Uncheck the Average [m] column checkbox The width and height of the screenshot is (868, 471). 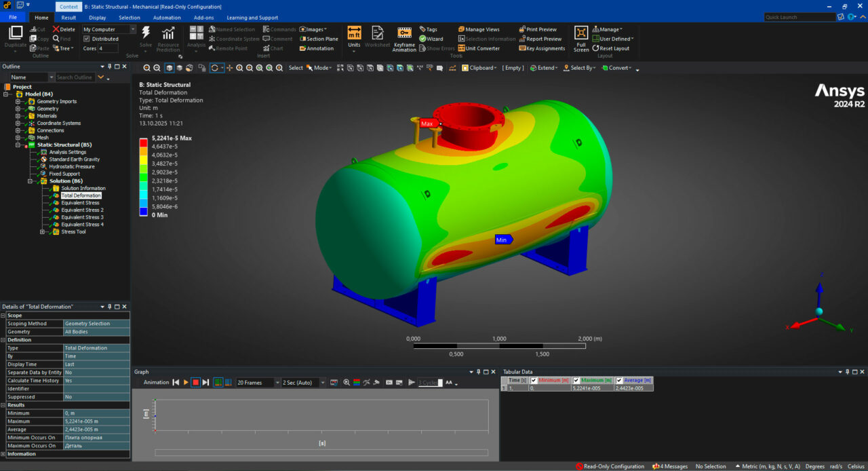click(x=618, y=380)
